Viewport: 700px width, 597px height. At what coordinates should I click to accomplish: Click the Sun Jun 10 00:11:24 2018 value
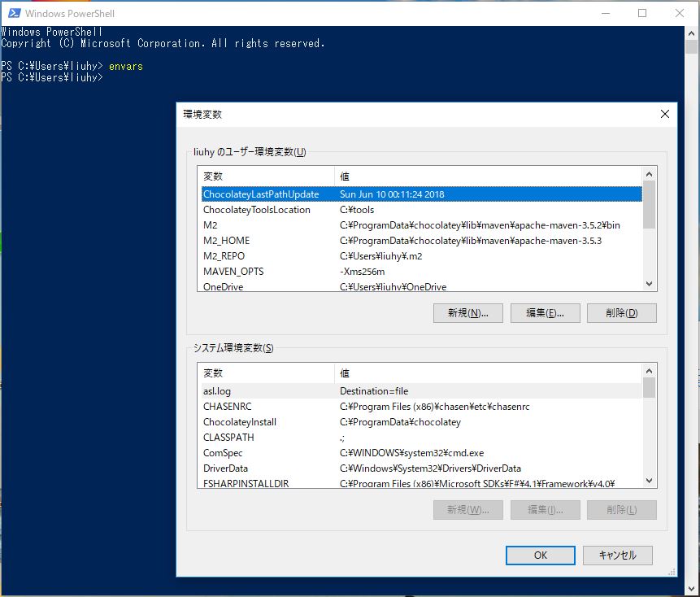(392, 194)
